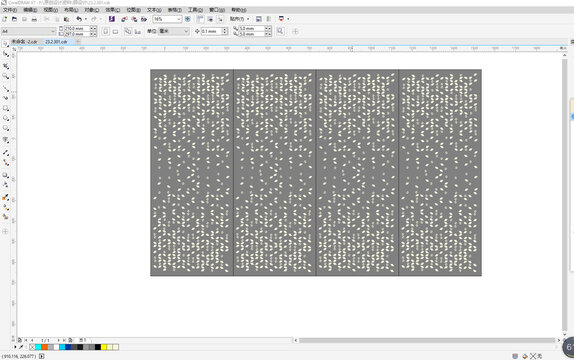The height and width of the screenshot is (360, 574).
Task: Click the nudge distance field showing 0.1 mm
Action: tap(211, 31)
